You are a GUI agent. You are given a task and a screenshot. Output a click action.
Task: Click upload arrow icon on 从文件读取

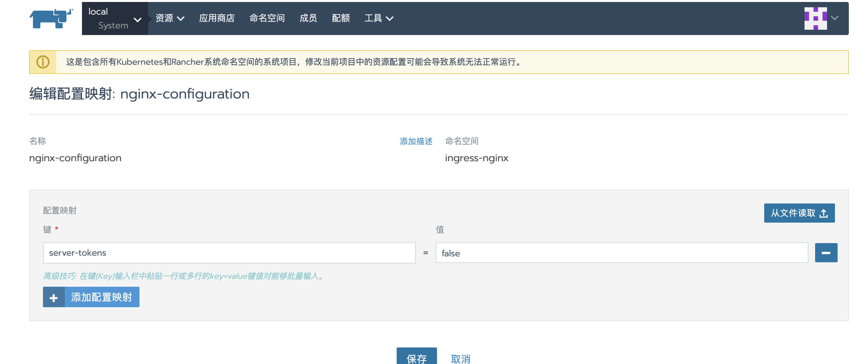(823, 213)
